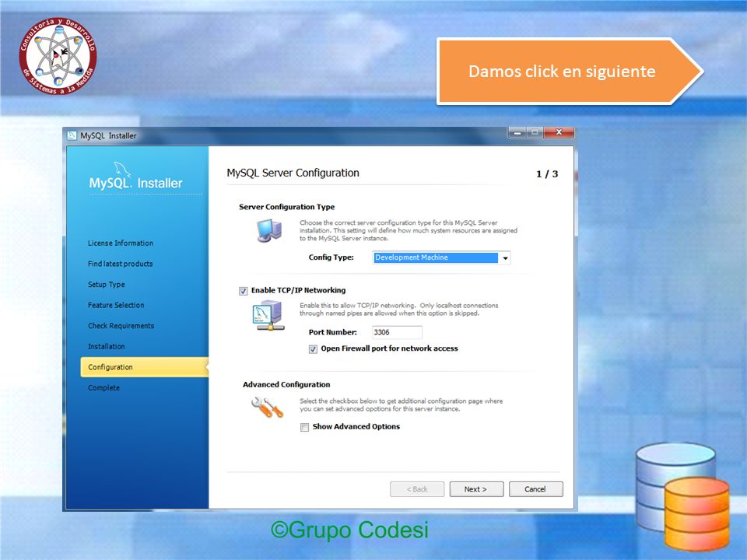Minimize the MySQL Installer window
747x560 pixels.
click(x=517, y=132)
